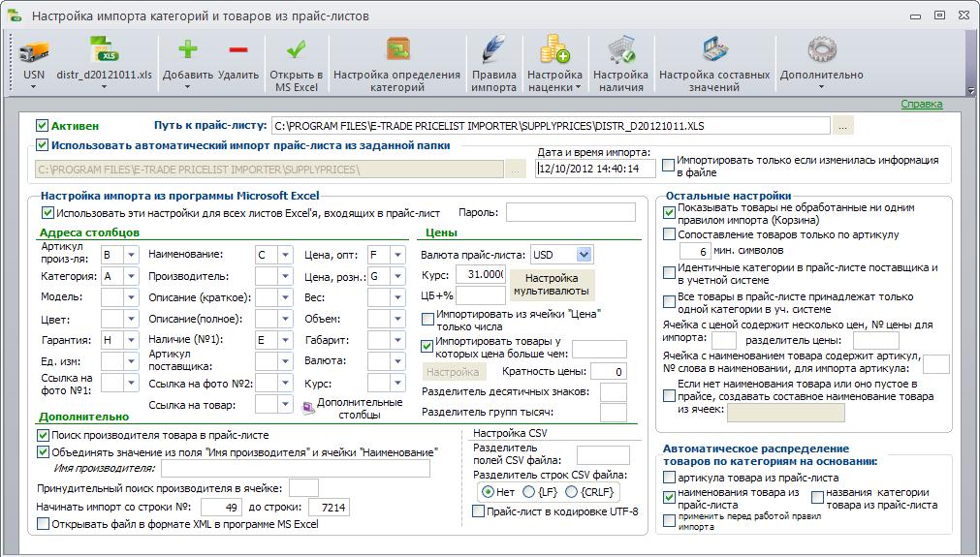Toggle Импортировать товары у которых цена больше
Screen dimensions: 980x557
click(x=427, y=345)
